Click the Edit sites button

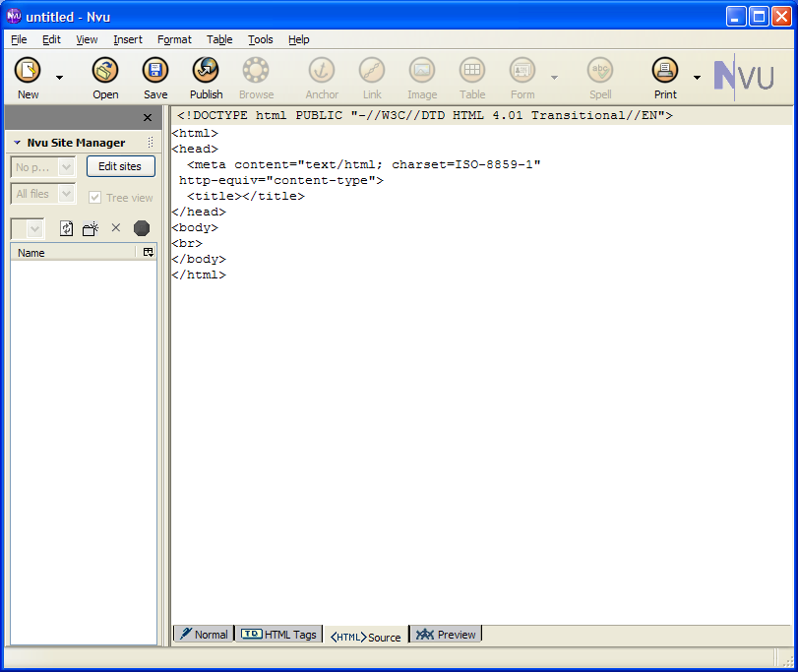[x=121, y=166]
